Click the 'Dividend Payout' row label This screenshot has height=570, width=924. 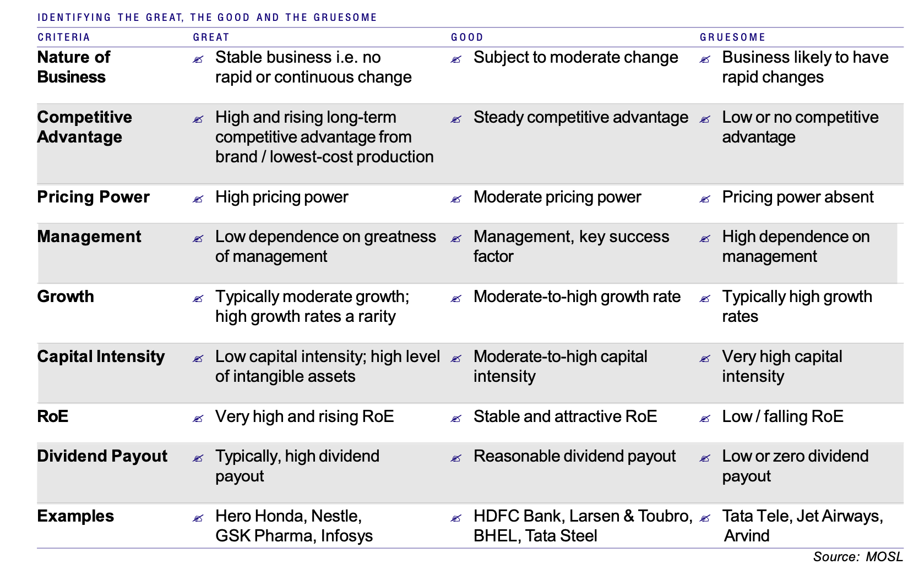[102, 456]
